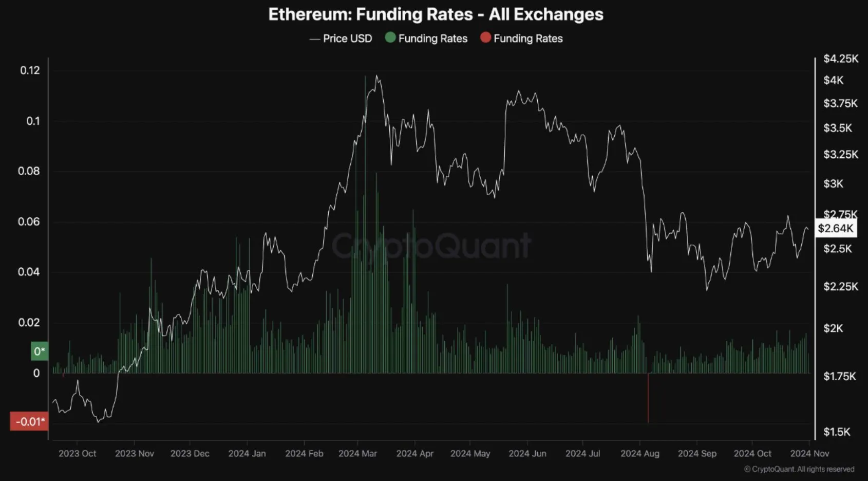Click the 2023 Oct date label
This screenshot has width=868, height=481.
pos(77,454)
